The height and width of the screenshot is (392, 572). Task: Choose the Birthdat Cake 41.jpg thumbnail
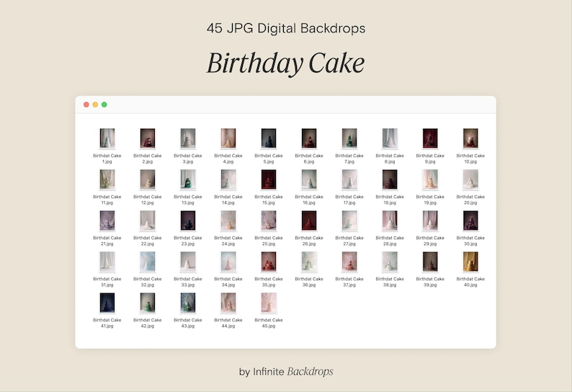[x=107, y=303]
